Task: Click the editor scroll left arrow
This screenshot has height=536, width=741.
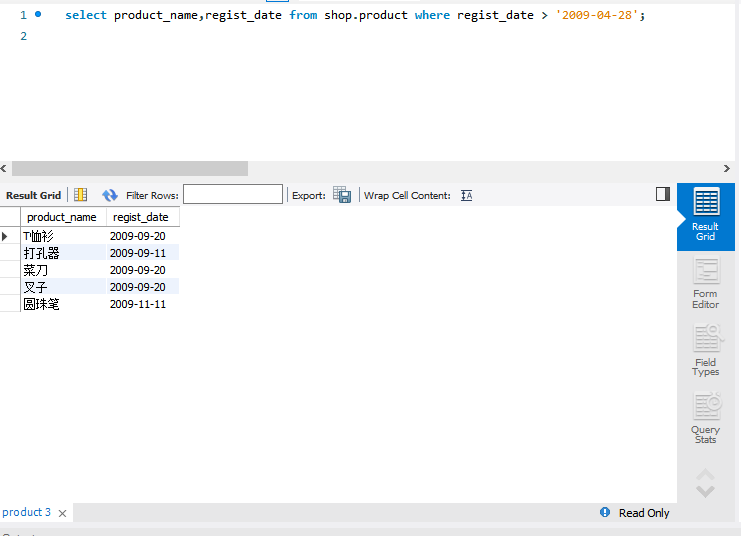Action: pyautogui.click(x=4, y=168)
